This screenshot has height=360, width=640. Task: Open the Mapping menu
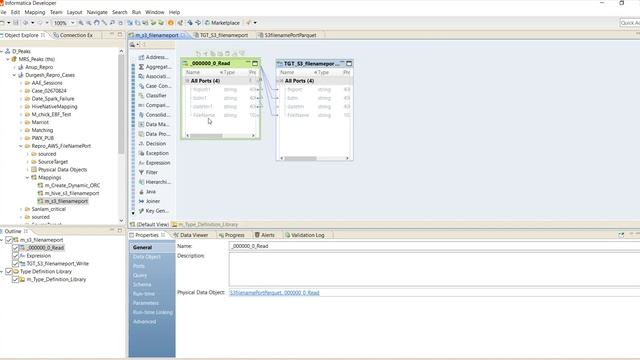pos(35,12)
